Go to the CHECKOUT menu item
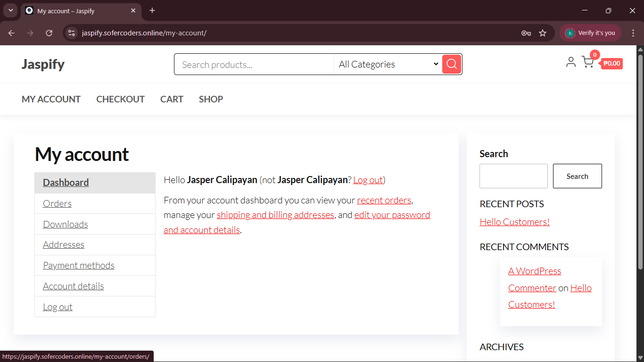The height and width of the screenshot is (362, 644). point(120,99)
